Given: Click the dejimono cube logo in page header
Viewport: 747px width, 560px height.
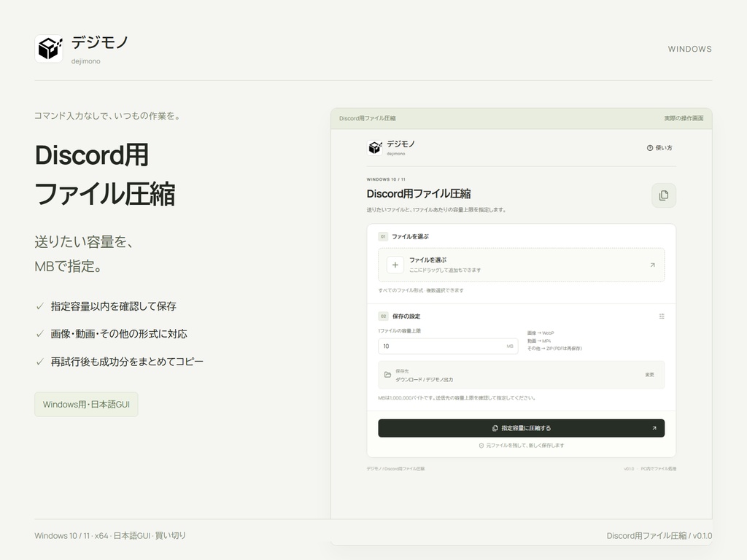Looking at the screenshot, I should click(49, 49).
